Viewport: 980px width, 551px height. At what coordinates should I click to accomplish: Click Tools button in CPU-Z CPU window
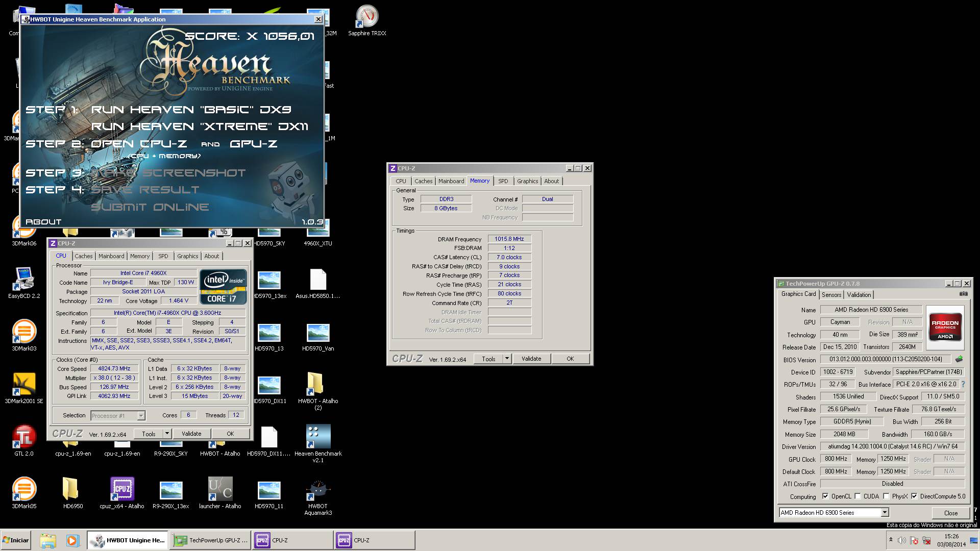coord(149,434)
